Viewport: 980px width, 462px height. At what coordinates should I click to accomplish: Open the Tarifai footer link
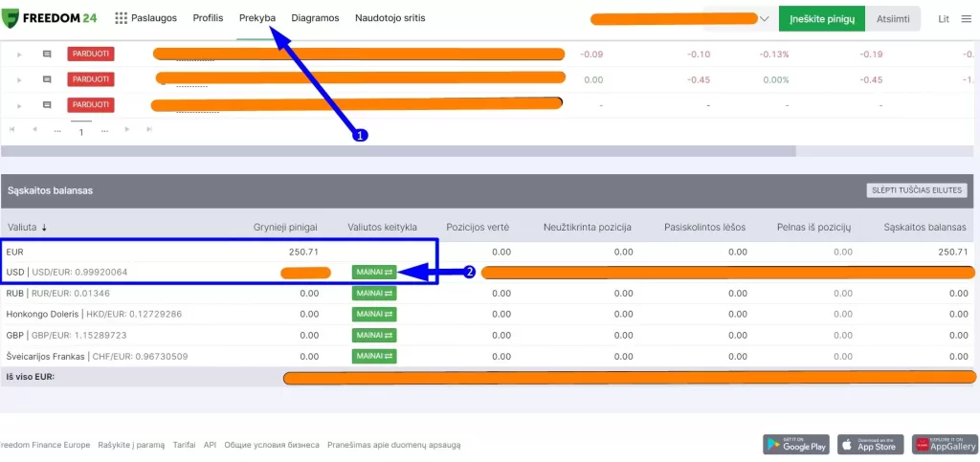point(185,445)
